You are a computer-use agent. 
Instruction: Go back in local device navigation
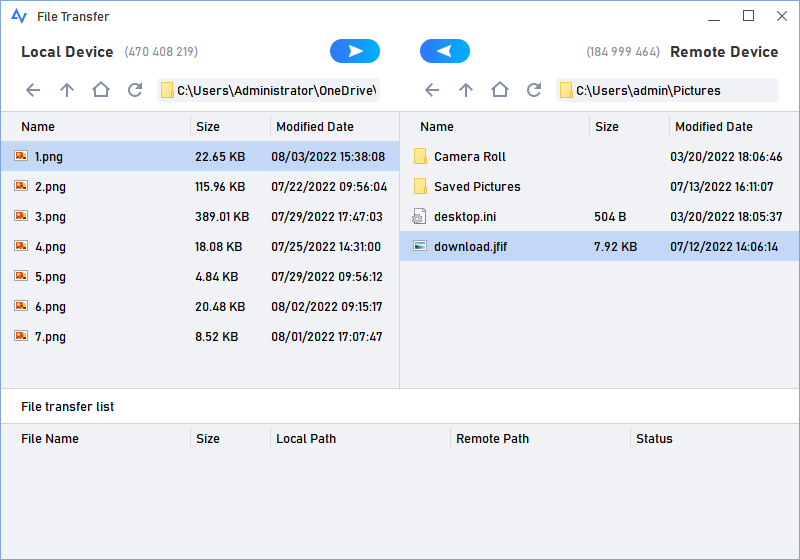tap(33, 90)
